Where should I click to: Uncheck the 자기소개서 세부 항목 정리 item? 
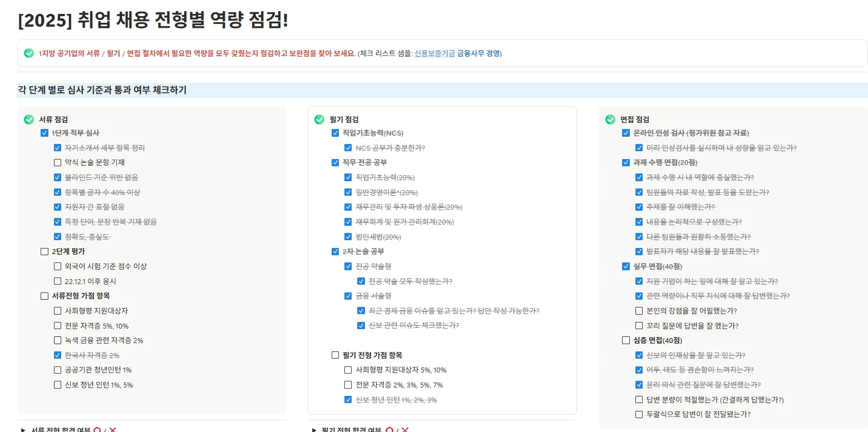57,147
